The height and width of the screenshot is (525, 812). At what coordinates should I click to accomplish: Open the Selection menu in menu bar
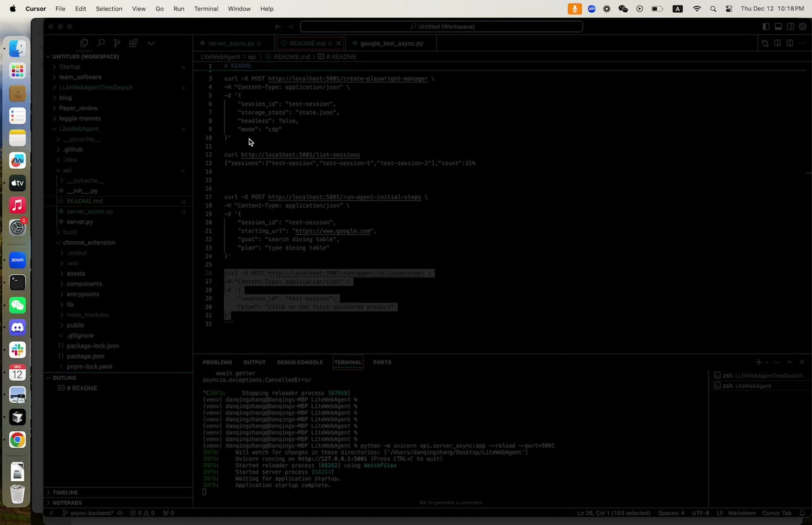pyautogui.click(x=109, y=9)
